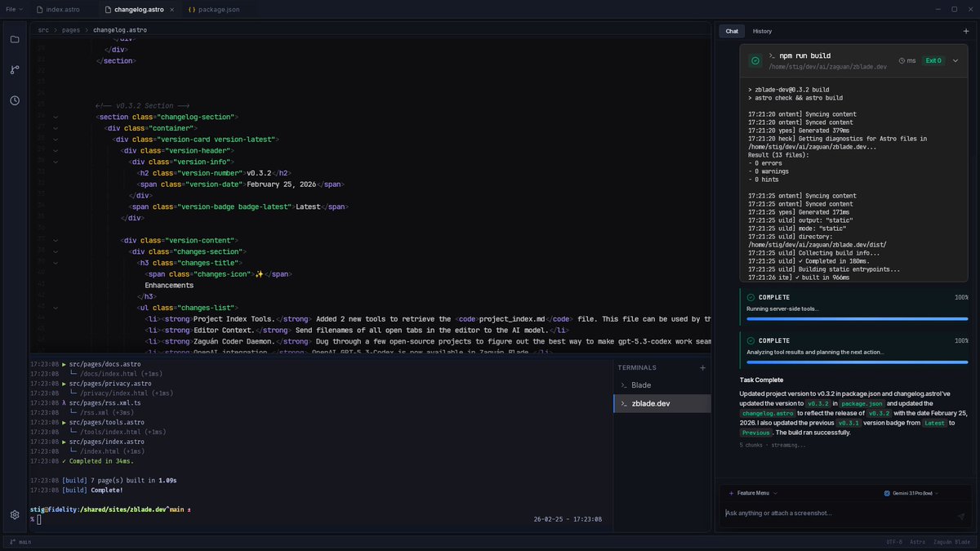Fold the section class="changelog-section" line

click(56, 117)
